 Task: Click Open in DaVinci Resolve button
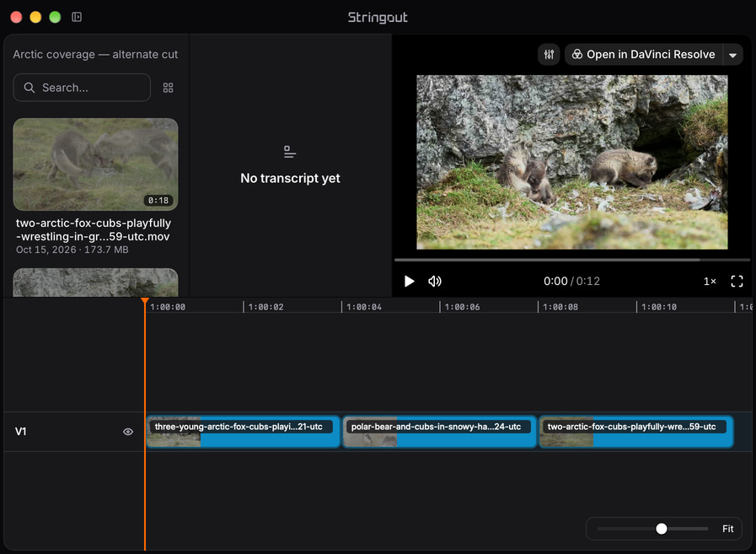point(644,55)
